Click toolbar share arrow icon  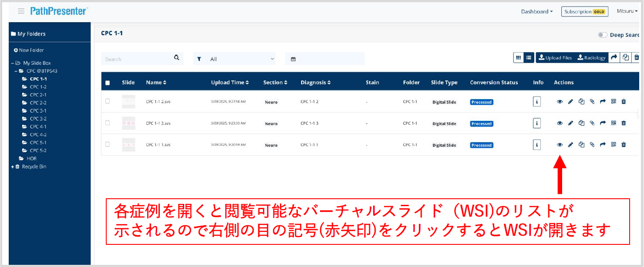614,57
